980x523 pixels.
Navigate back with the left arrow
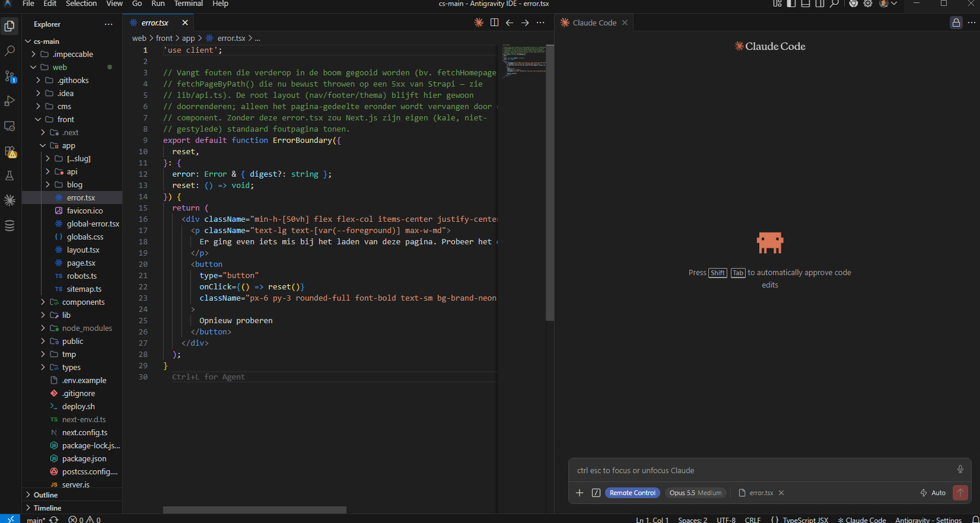pos(510,23)
